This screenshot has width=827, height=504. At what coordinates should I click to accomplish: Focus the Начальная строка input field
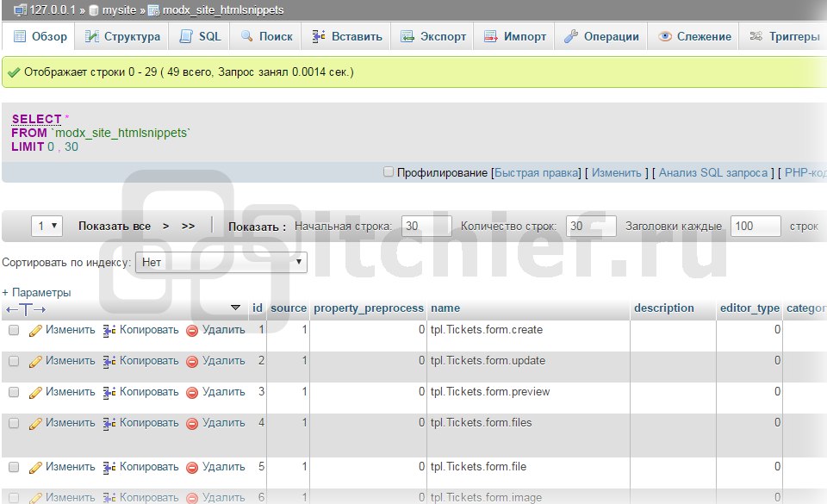[426, 227]
